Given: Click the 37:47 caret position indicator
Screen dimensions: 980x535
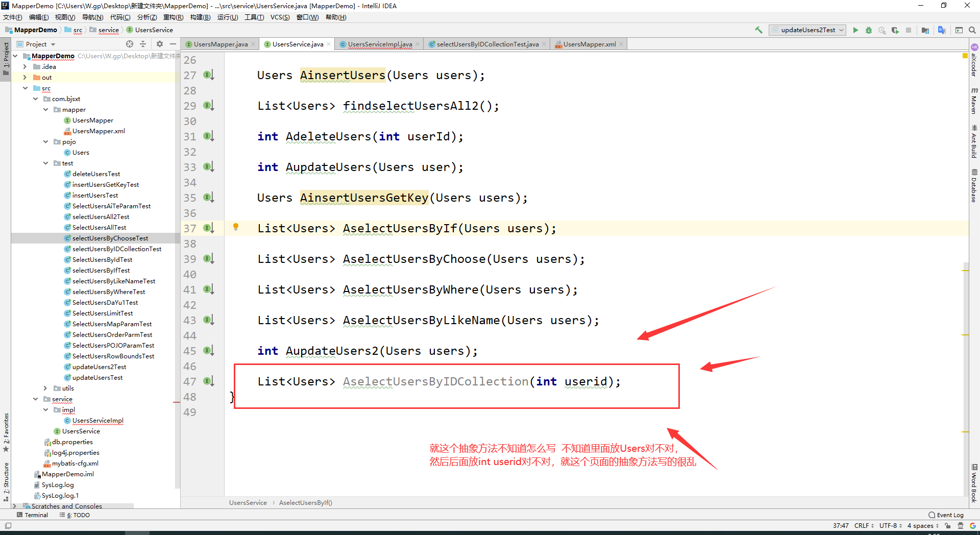Looking at the screenshot, I should click(841, 525).
